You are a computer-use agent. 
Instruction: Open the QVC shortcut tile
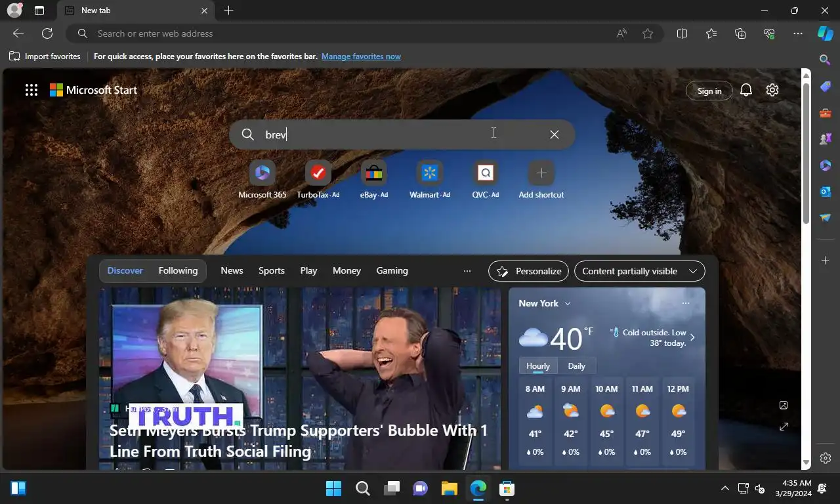click(x=486, y=180)
